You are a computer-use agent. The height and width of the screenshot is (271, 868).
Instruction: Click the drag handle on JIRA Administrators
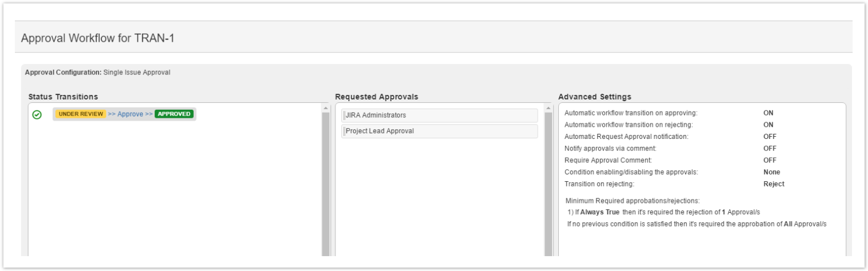tap(344, 115)
